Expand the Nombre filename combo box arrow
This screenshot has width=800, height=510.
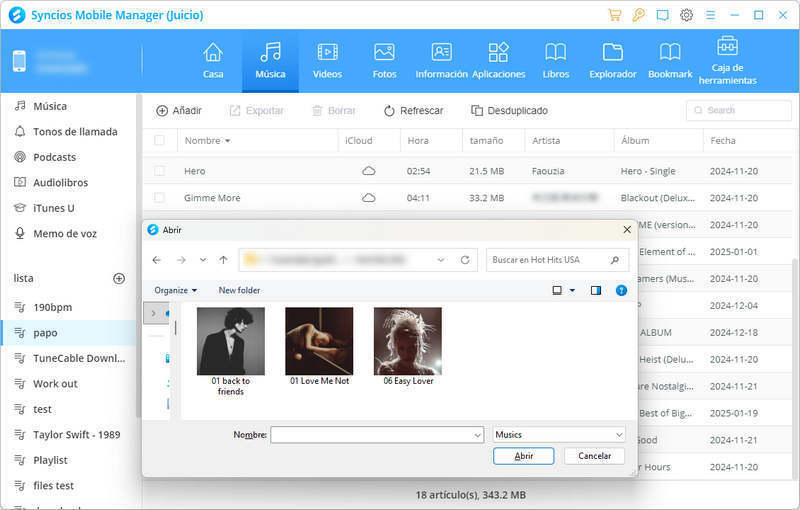click(x=477, y=435)
